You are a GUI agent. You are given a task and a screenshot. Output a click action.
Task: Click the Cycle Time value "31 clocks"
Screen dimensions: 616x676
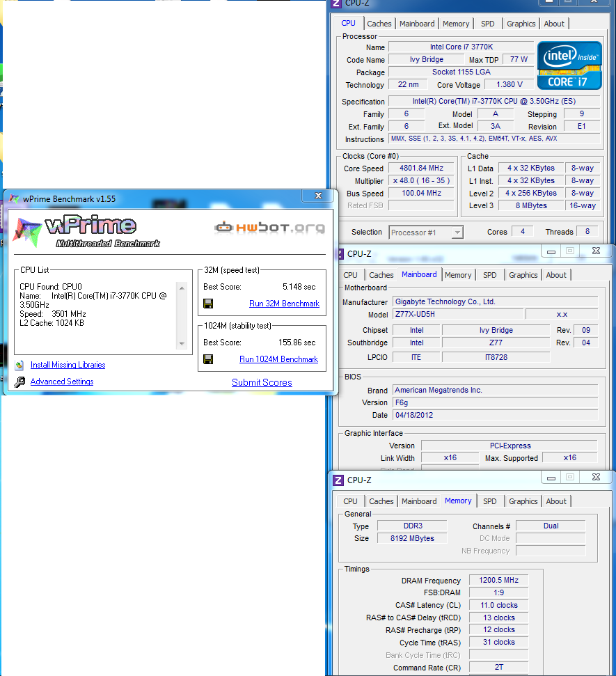(499, 643)
